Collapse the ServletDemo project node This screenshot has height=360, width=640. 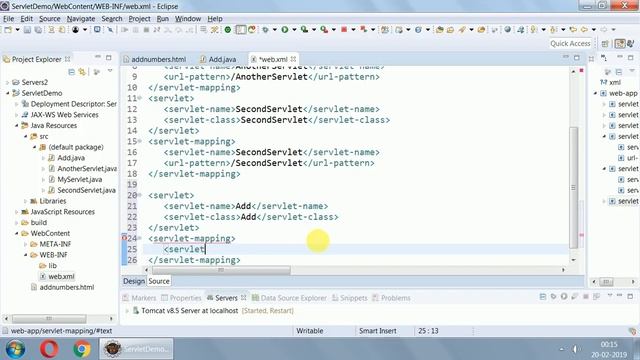point(7,93)
